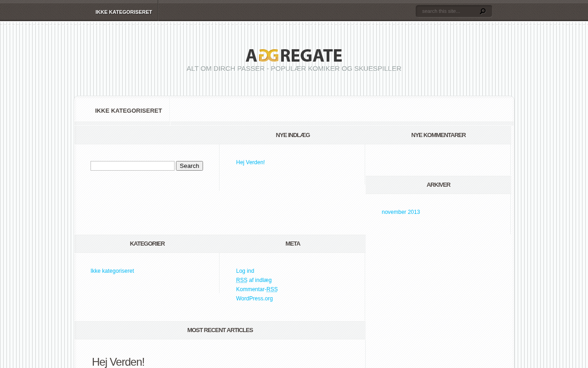Open the Ikke kategoriseret category link
This screenshot has height=368, width=588.
point(112,271)
